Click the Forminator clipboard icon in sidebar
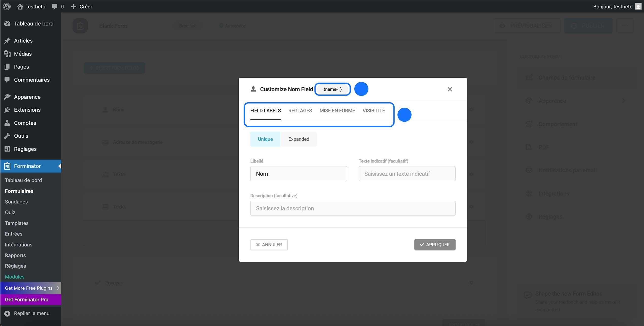The image size is (644, 326). [7, 166]
